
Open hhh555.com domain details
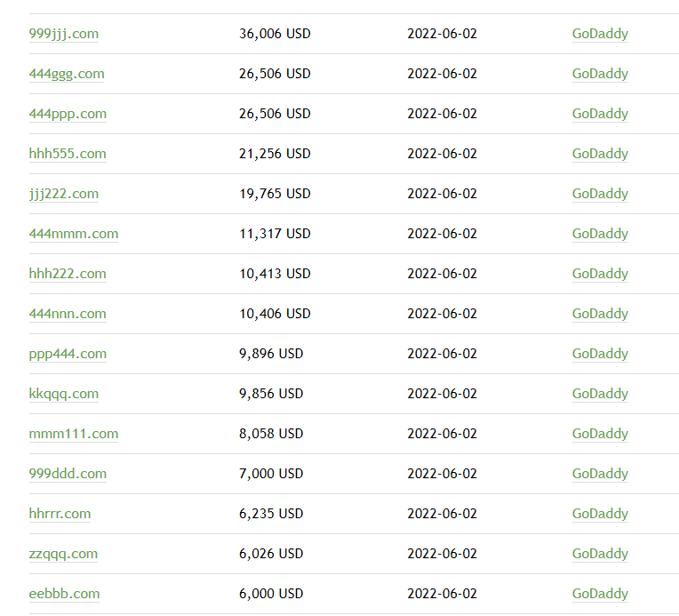point(67,154)
